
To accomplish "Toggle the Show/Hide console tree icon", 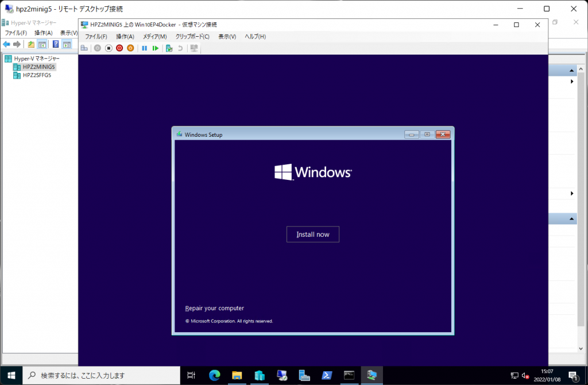I will pos(42,44).
